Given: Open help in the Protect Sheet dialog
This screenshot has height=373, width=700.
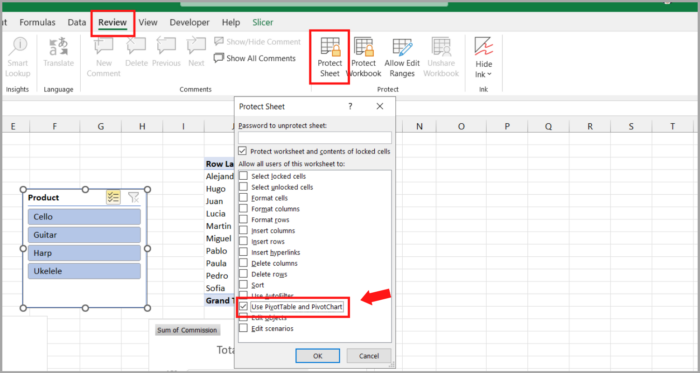Looking at the screenshot, I should point(350,107).
